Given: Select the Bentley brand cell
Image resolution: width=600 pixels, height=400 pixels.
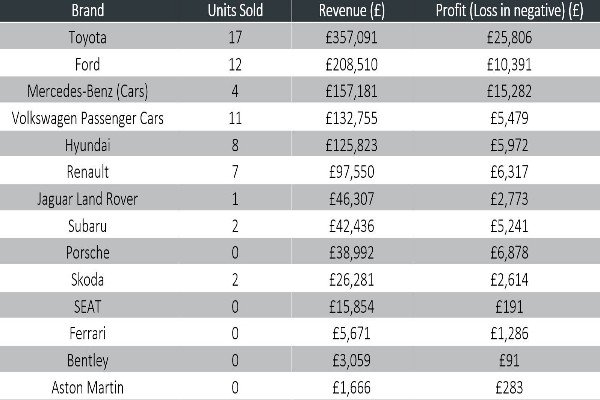Looking at the screenshot, I should [88, 361].
